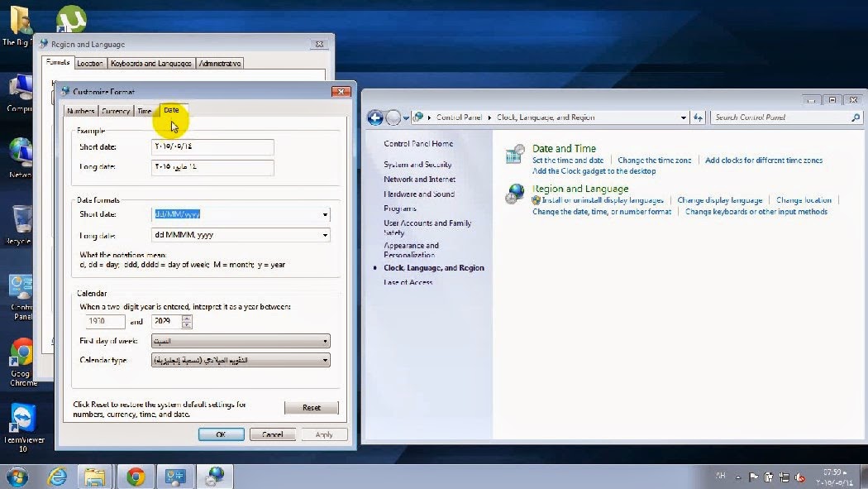Open Add clocks for different time zones
This screenshot has height=489, width=868.
pos(764,160)
